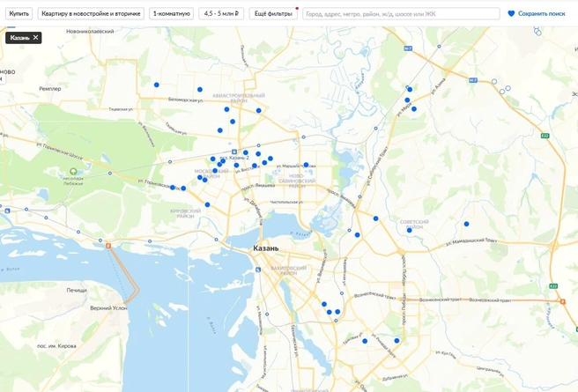Viewport: 578px width, 392px height.
Task: Click the Сохранить поиск link
Action: coord(541,13)
